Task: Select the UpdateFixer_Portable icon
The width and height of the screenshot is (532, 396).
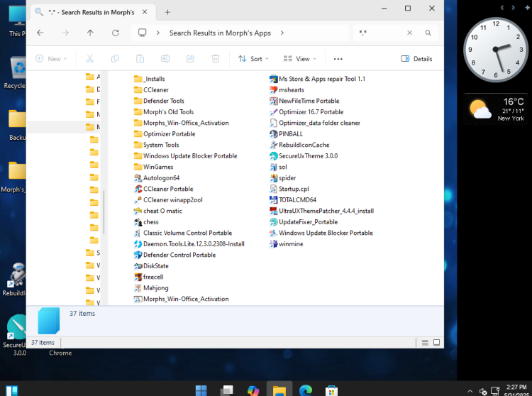Action: [274, 222]
